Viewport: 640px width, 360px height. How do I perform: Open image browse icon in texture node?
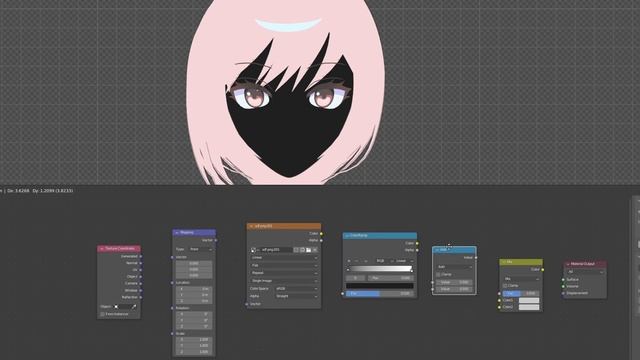coord(253,250)
